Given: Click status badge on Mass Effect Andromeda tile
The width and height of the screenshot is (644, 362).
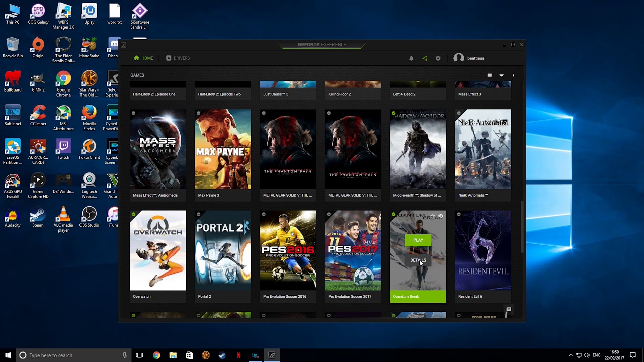Looking at the screenshot, I should (x=133, y=113).
